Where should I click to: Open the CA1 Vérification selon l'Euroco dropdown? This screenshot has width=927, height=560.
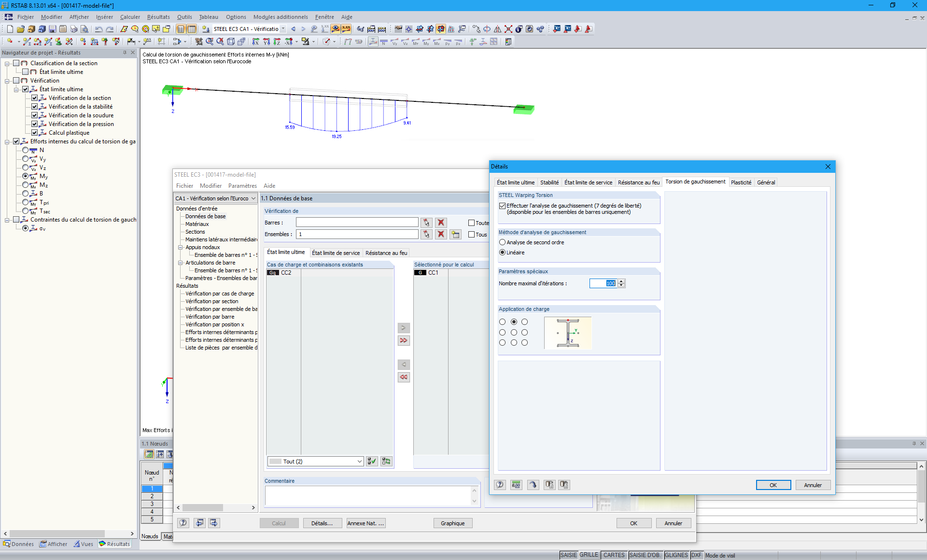pos(253,198)
